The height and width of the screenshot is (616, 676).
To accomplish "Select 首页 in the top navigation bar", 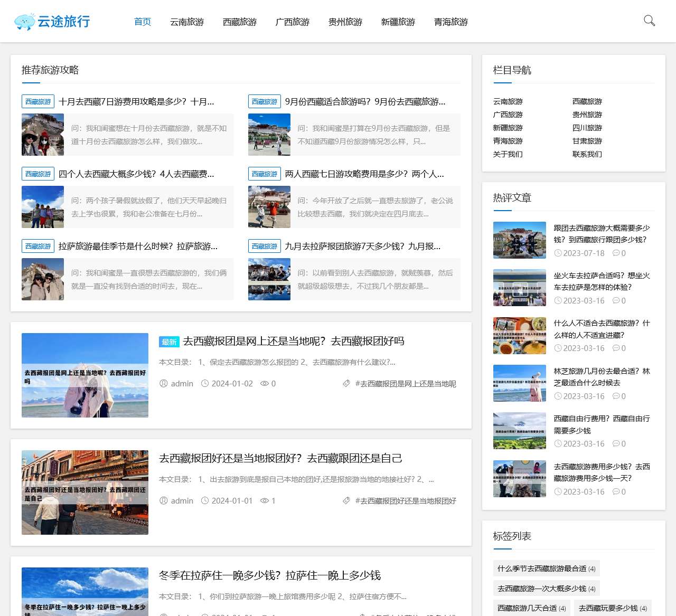I will (143, 22).
